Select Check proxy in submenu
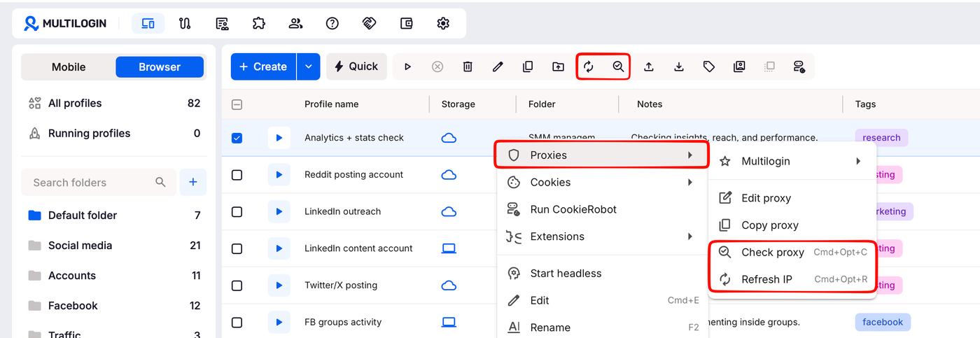The height and width of the screenshot is (338, 980). click(x=792, y=252)
